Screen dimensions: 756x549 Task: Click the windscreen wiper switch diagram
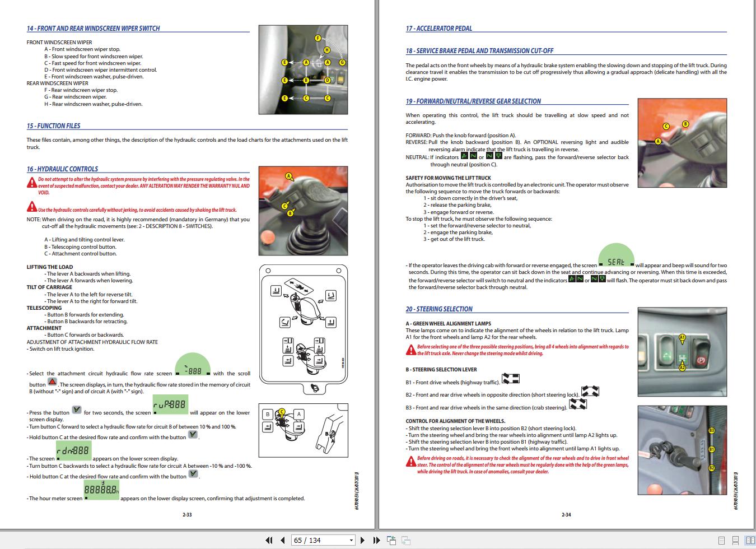[304, 70]
